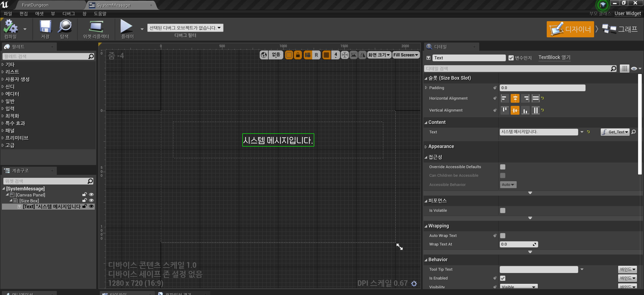Enable Auto Wrap Text checkbox
The width and height of the screenshot is (644, 295).
[503, 235]
